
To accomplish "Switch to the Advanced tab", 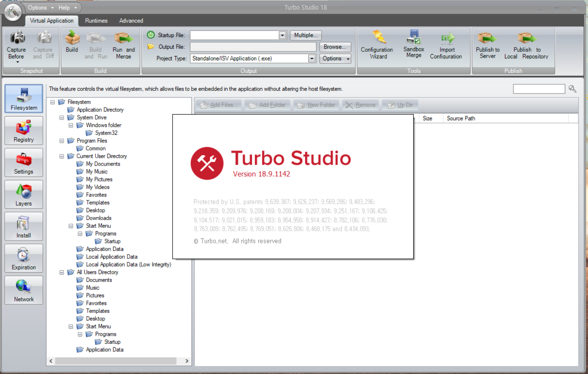I will point(131,20).
